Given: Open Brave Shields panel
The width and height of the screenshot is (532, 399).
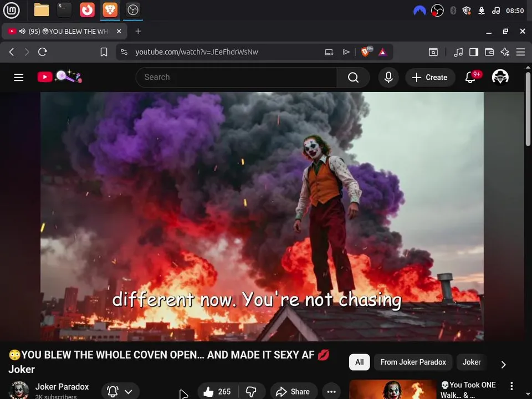Looking at the screenshot, I should coord(366,52).
